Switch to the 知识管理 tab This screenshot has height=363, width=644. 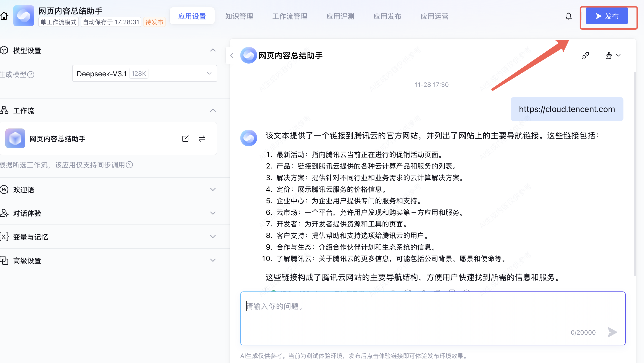[x=239, y=16]
